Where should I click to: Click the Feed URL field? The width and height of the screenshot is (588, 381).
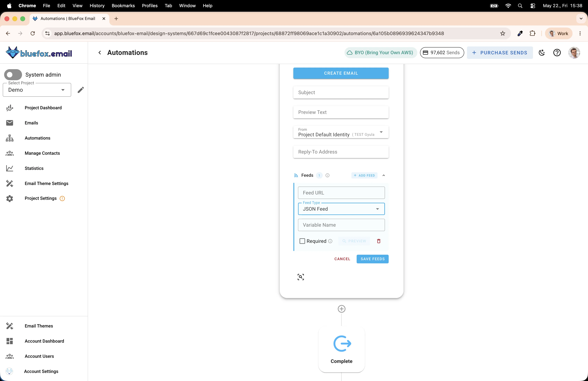pos(341,193)
